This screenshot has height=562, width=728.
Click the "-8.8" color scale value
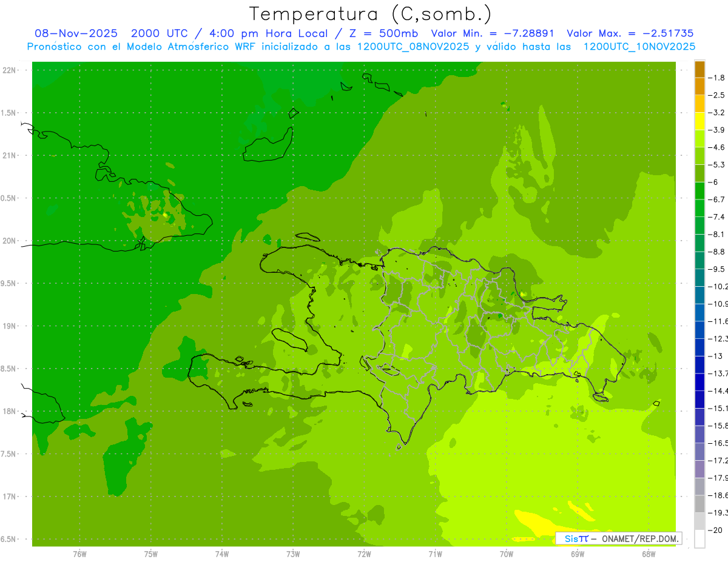coord(717,252)
